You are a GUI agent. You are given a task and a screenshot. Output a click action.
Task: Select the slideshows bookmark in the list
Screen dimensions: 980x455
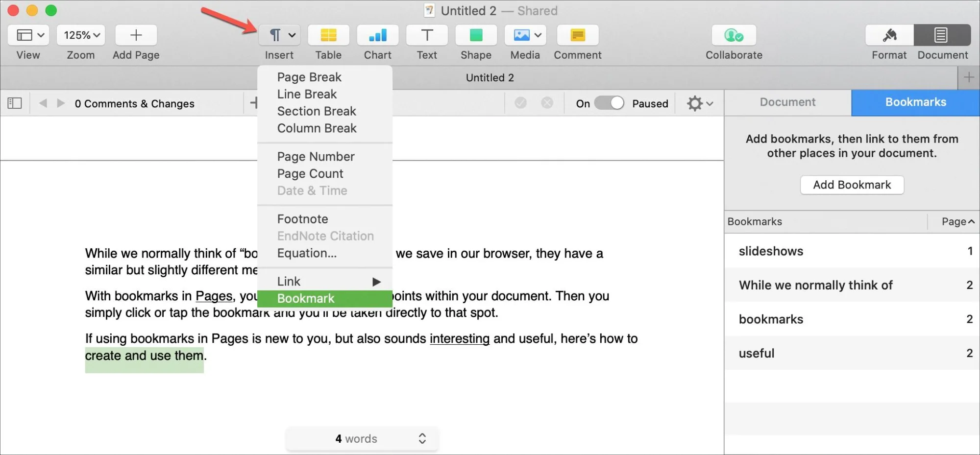coord(770,251)
